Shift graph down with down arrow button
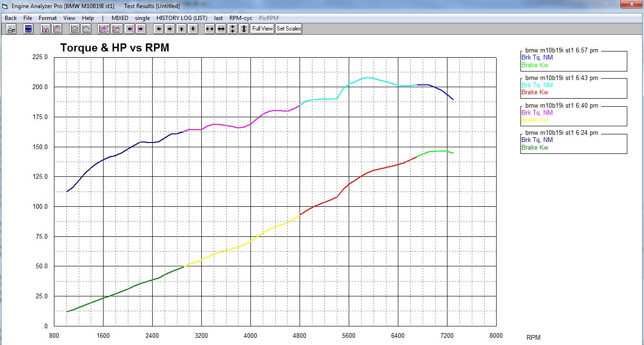The image size is (644, 345). click(x=192, y=29)
